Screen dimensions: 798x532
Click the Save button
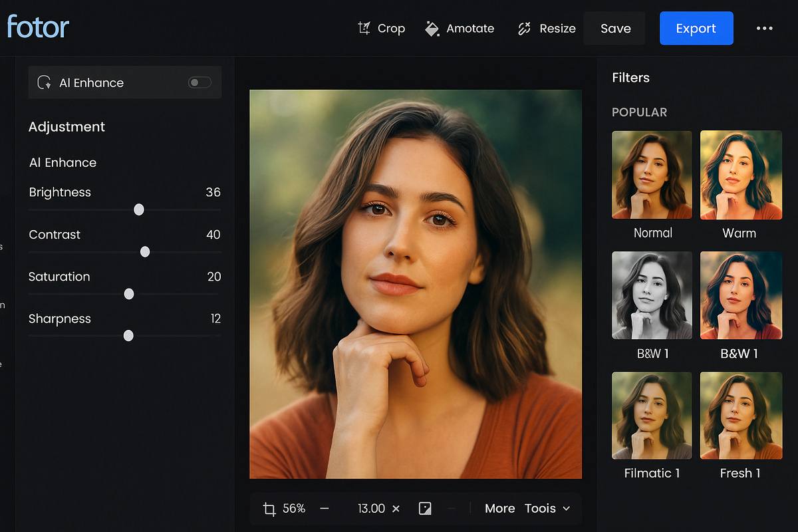pyautogui.click(x=614, y=28)
